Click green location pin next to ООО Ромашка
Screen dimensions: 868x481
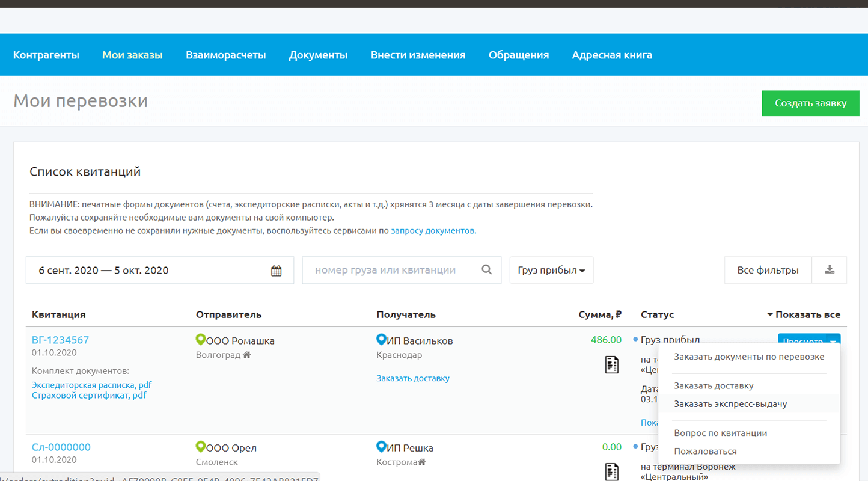point(201,340)
